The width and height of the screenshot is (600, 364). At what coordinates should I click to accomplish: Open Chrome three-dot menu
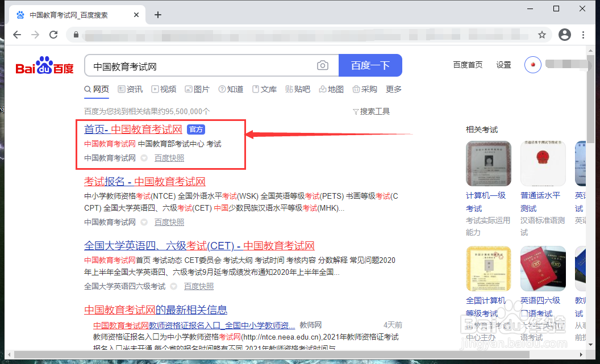[583, 35]
